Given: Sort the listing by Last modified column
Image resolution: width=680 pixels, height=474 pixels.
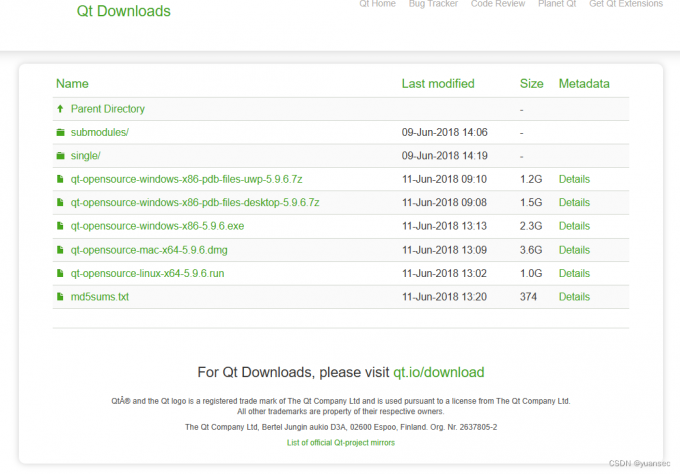Looking at the screenshot, I should 437,84.
